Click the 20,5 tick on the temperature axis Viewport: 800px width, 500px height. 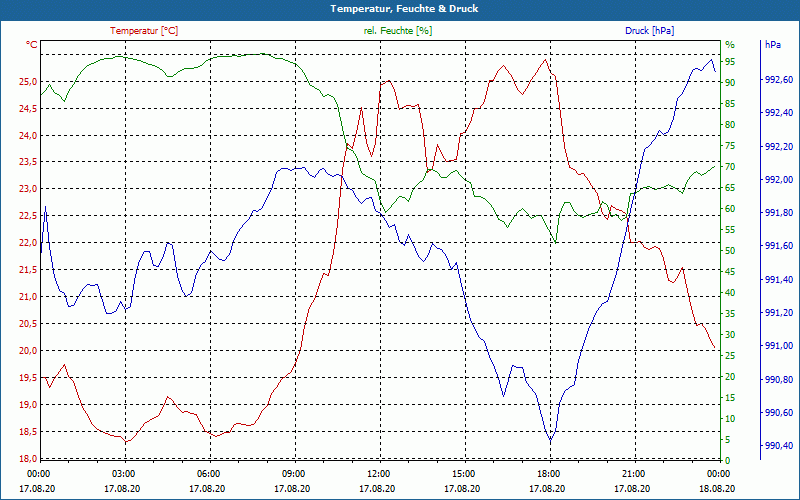(29, 324)
